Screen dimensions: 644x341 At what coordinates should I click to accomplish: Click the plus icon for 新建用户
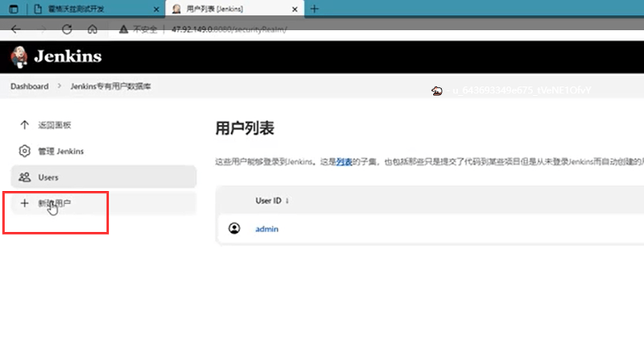click(x=25, y=203)
